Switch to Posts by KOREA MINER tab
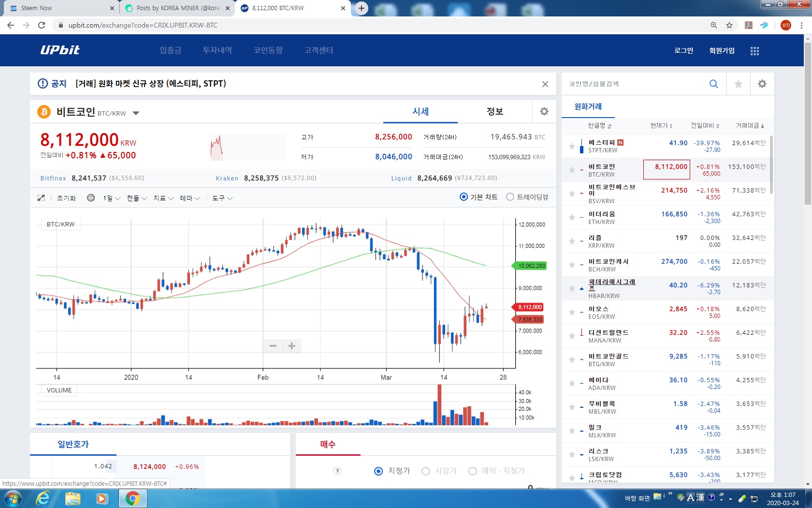812x508 pixels. (177, 8)
